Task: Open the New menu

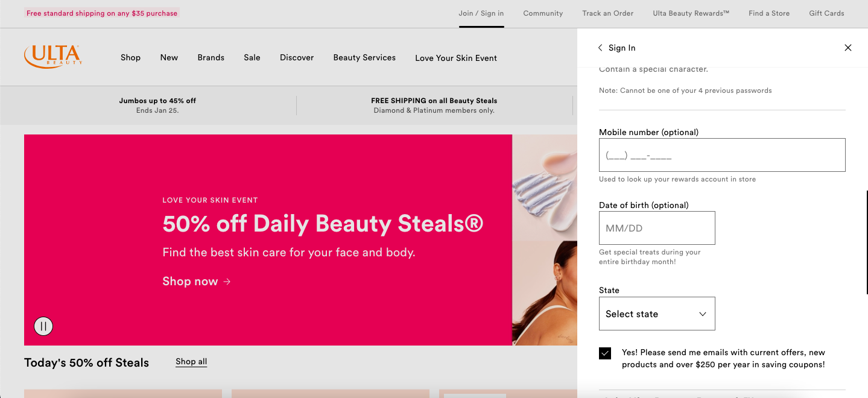Action: click(x=169, y=57)
